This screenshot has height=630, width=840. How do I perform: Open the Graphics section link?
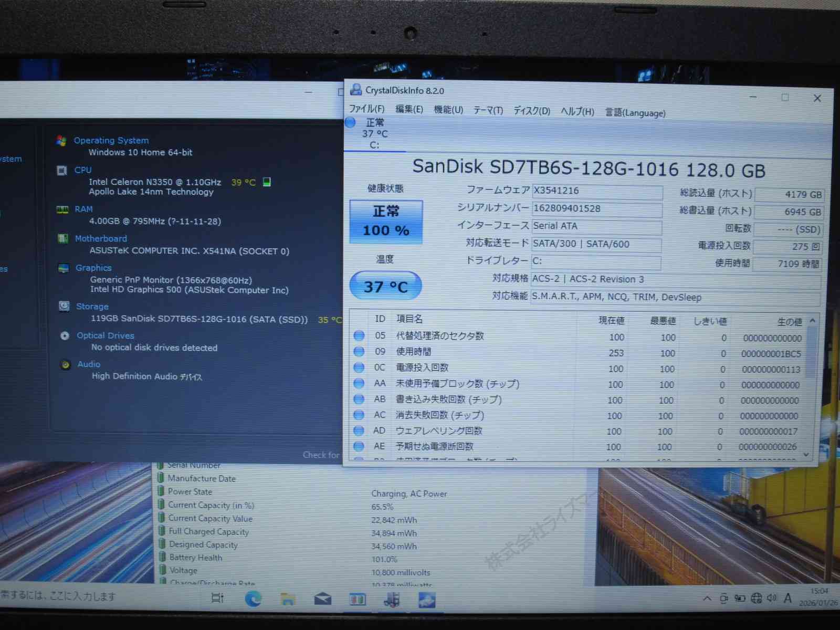[93, 268]
